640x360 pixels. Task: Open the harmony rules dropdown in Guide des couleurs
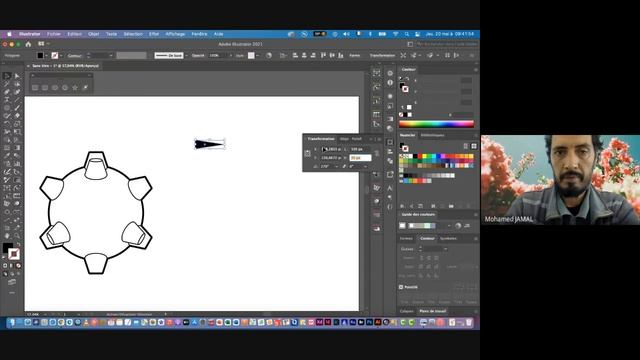point(449,226)
